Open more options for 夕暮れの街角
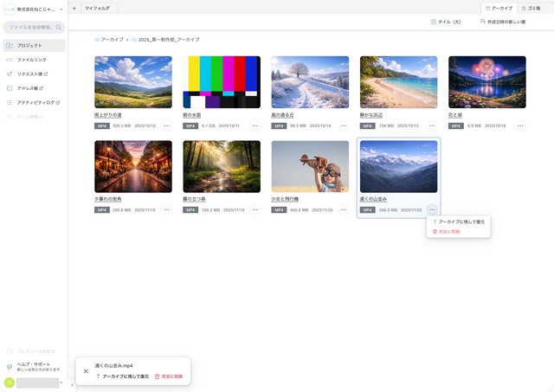Viewport: 554px width, 392px height. (x=166, y=209)
